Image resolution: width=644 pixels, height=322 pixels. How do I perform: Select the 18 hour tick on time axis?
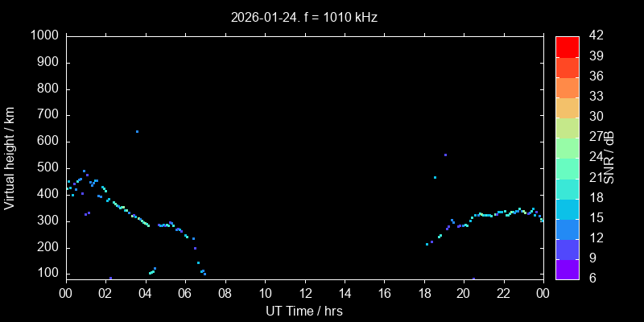[x=423, y=293]
